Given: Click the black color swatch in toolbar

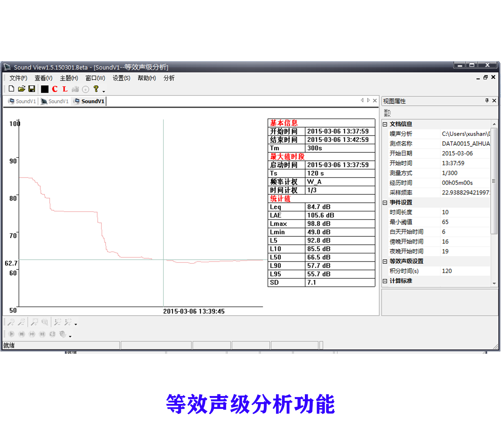Looking at the screenshot, I should (x=44, y=89).
